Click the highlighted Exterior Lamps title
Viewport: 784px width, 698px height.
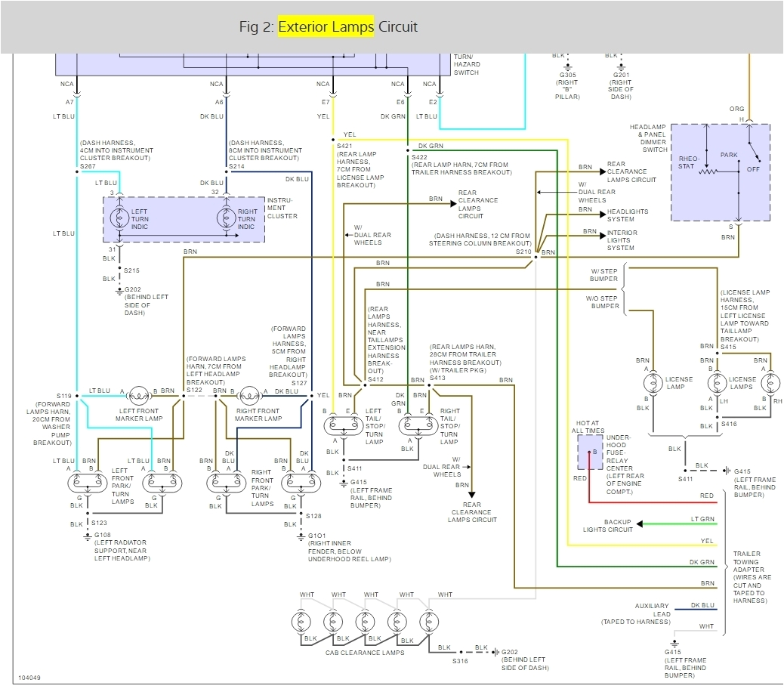[x=326, y=26]
